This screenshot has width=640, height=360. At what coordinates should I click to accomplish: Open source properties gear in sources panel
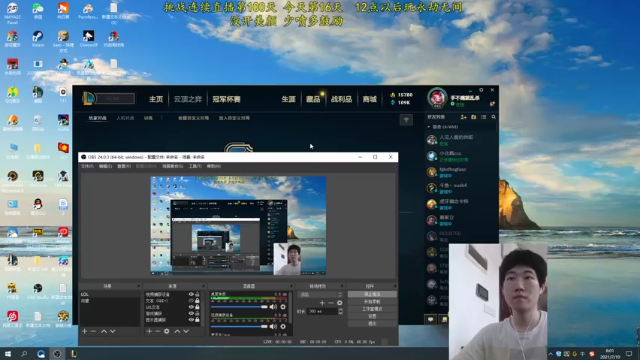(x=167, y=331)
